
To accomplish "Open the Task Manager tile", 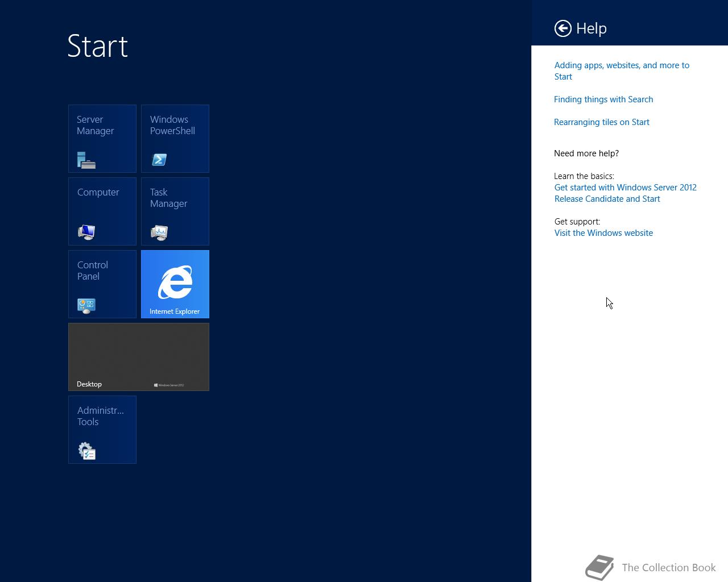I will point(175,211).
